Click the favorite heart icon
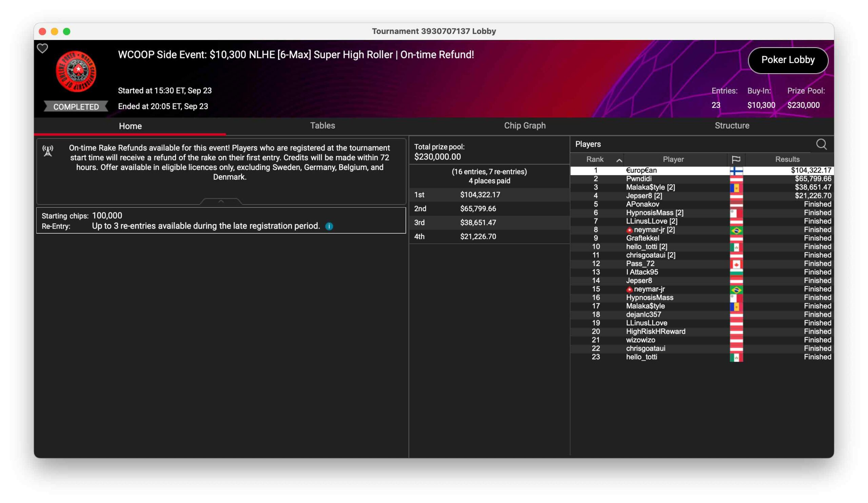This screenshot has width=868, height=503. point(42,49)
